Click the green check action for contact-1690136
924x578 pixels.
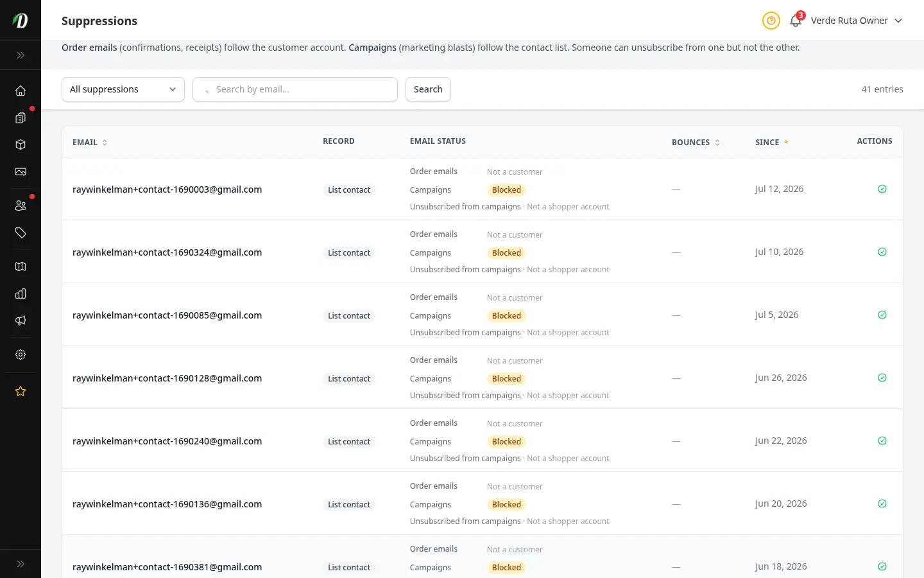tap(882, 504)
